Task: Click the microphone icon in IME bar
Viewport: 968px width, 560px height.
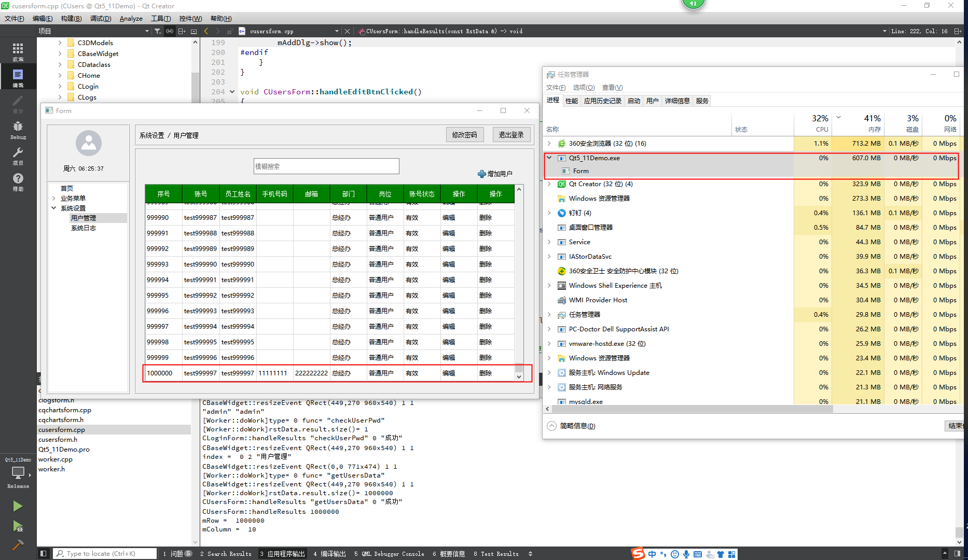Action: tap(686, 554)
